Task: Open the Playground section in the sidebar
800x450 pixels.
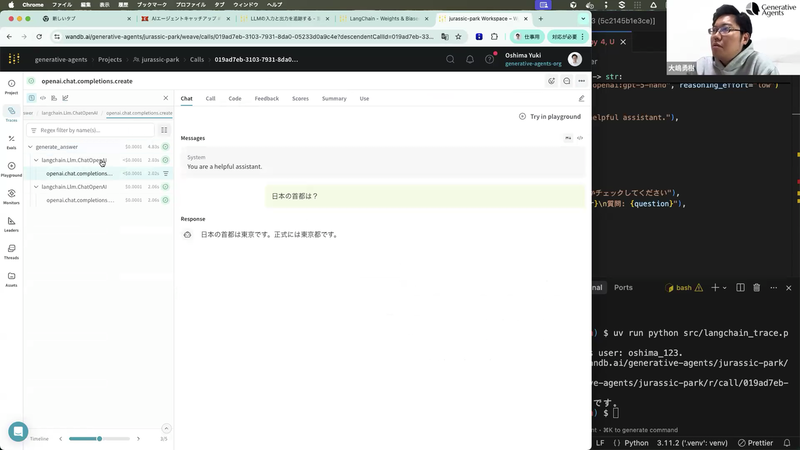Action: [x=11, y=169]
